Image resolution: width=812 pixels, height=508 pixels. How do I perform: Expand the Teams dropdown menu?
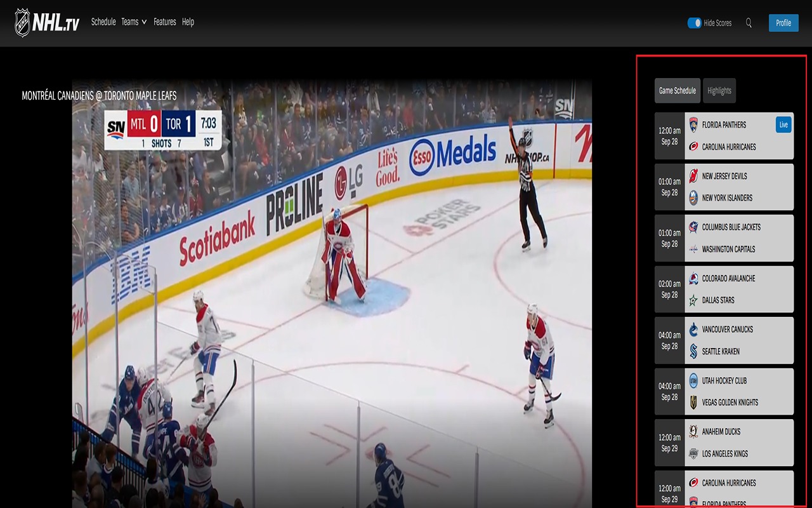coord(134,22)
